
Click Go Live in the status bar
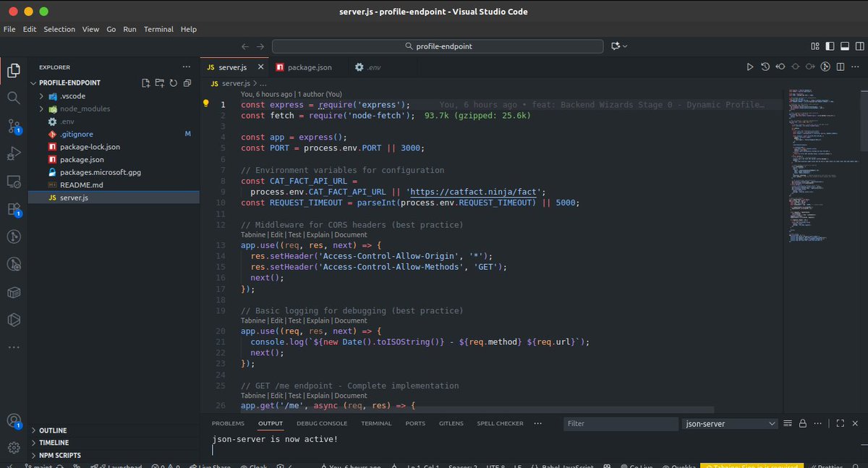(640, 466)
